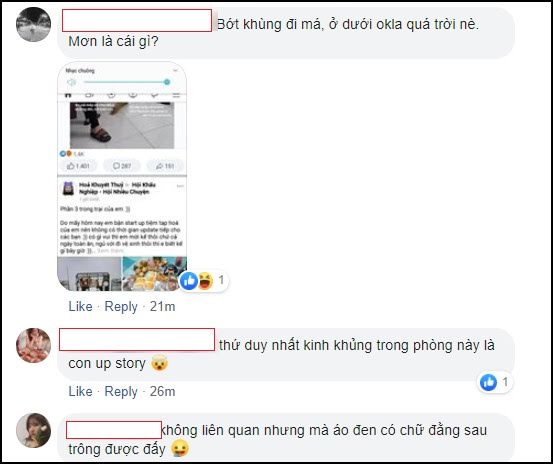Click the tongue-out emoji after 'trông được đấy'
553x464 pixels.
[180, 449]
